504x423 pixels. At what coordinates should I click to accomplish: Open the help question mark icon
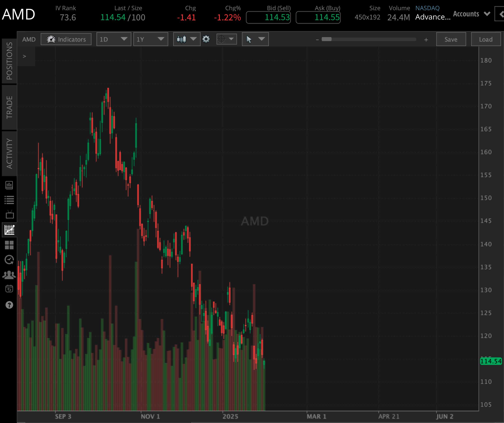(9, 305)
